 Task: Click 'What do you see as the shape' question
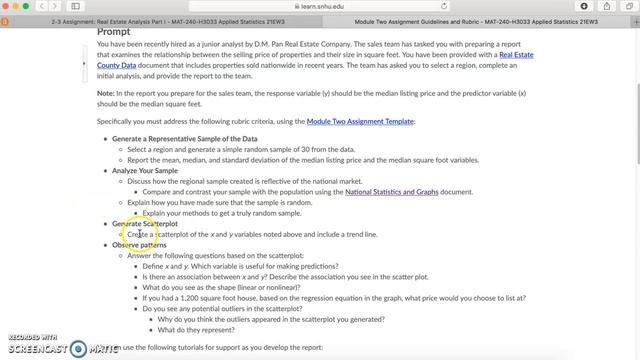click(x=221, y=287)
